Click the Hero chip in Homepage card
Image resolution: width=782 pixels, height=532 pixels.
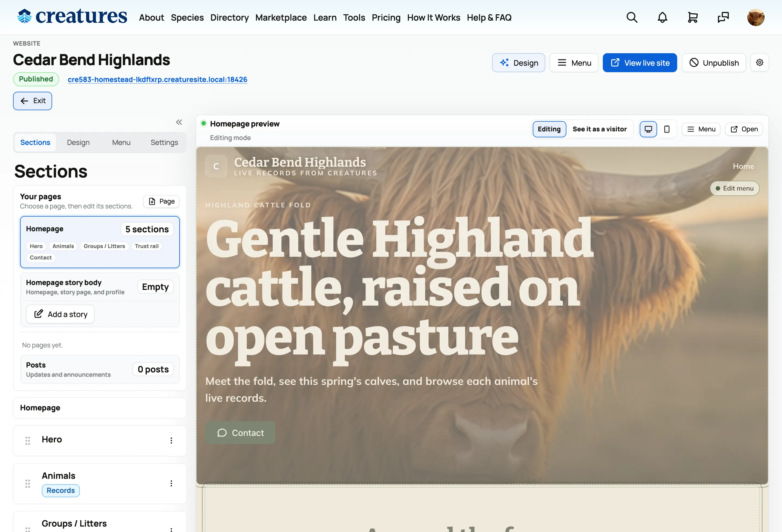click(x=36, y=246)
